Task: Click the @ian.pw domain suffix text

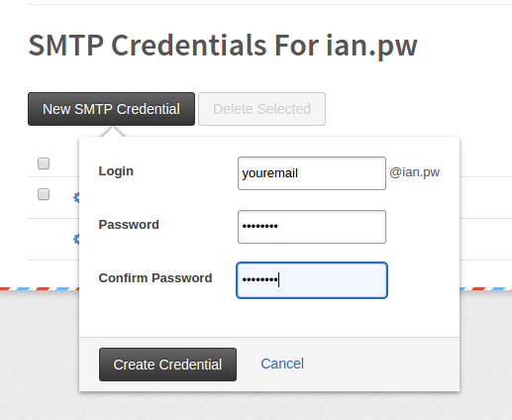Action: point(415,172)
